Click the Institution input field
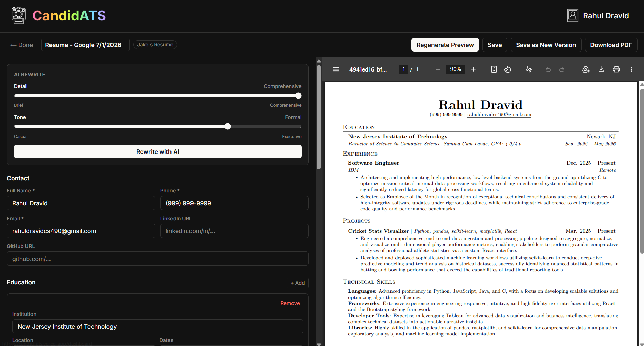Image resolution: width=644 pixels, height=346 pixels. tap(158, 326)
